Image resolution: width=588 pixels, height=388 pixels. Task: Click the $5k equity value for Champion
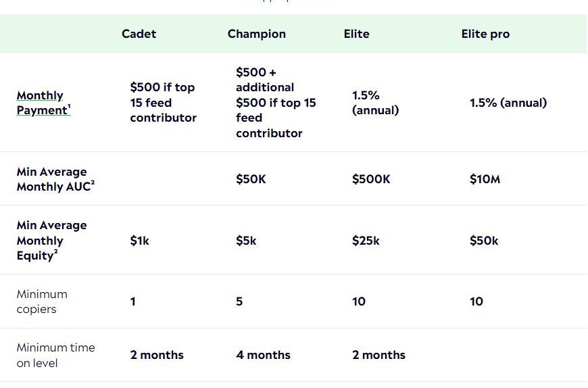pos(246,241)
